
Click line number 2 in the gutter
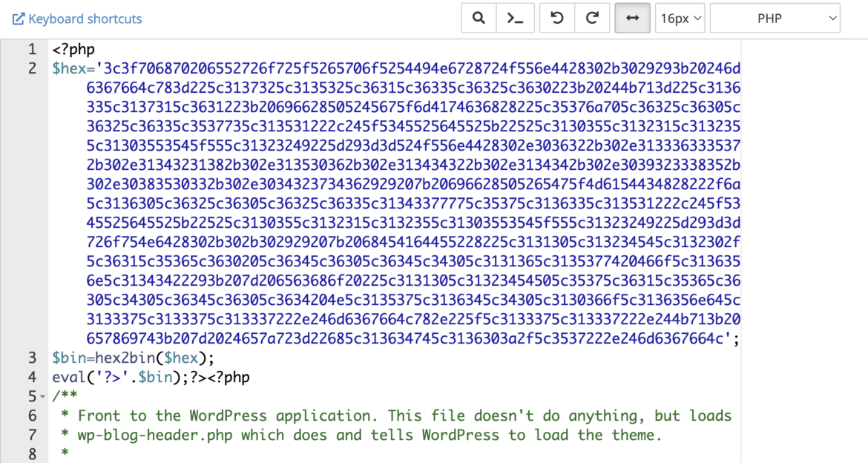[x=32, y=69]
